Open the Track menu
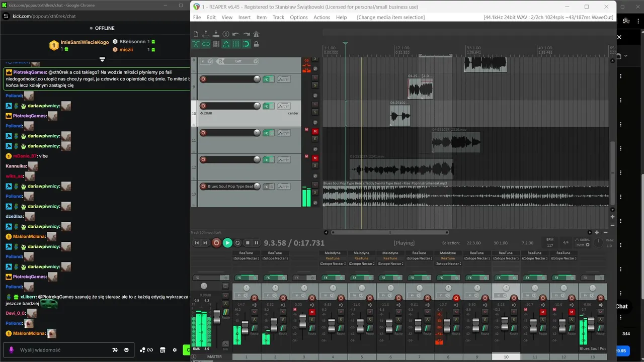Image resolution: width=644 pixels, height=362 pixels. pyautogui.click(x=278, y=17)
